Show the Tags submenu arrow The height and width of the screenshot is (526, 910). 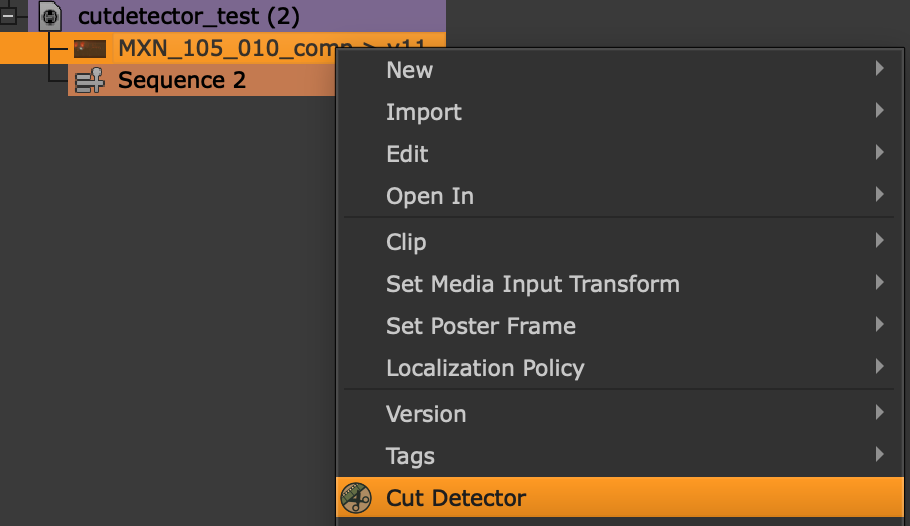pos(879,454)
